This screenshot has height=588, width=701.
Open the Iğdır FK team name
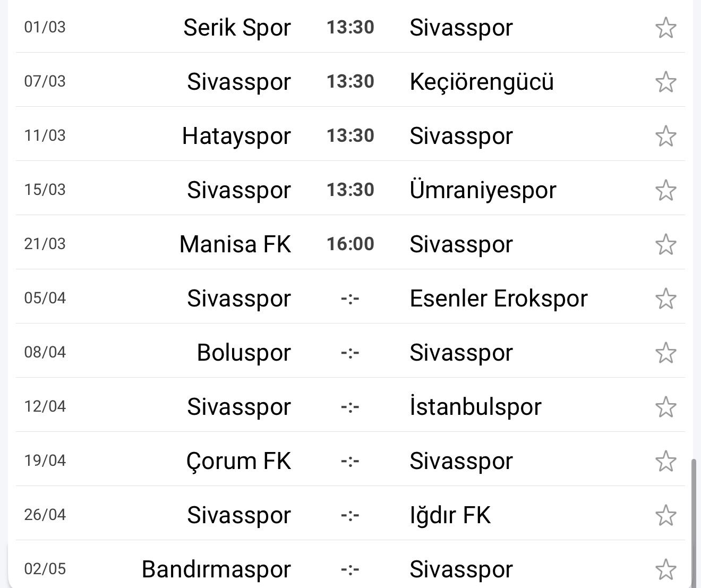[450, 515]
